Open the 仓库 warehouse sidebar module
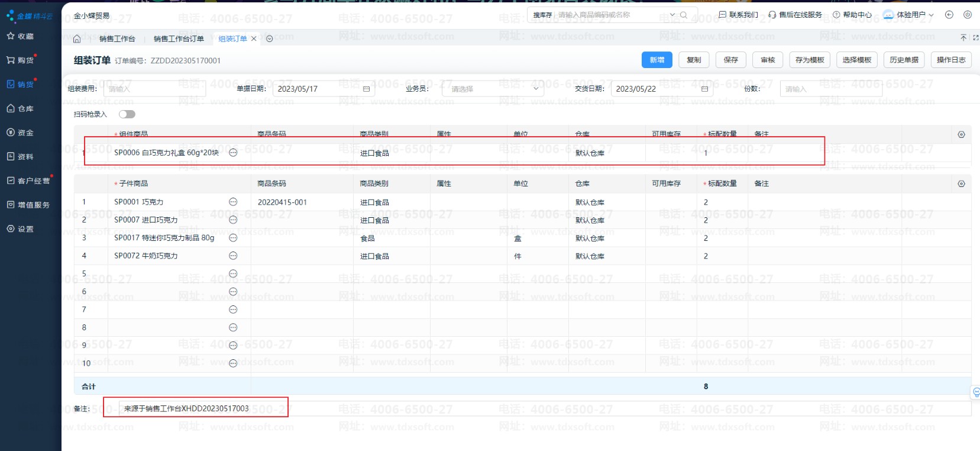 point(21,109)
